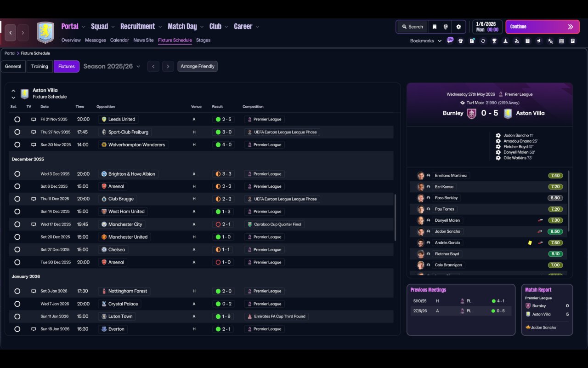Click Emiliano Martinez's player portrait
Screen dimensions: 588x368
click(x=420, y=176)
